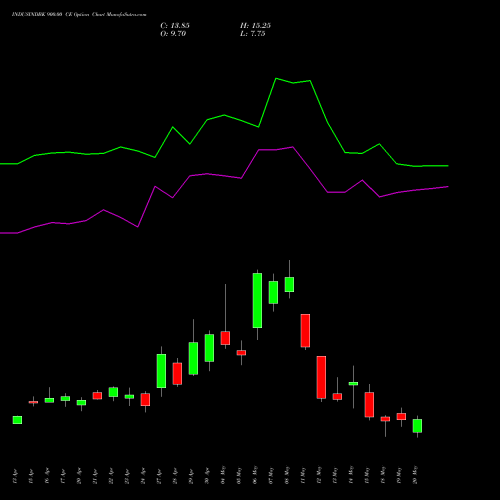
Task: Select the first green candlestick at 13 Apr
Action: click(x=17, y=420)
